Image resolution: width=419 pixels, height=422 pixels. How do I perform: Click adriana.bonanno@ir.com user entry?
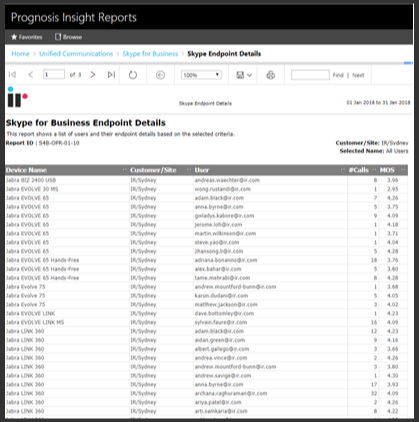point(226,260)
